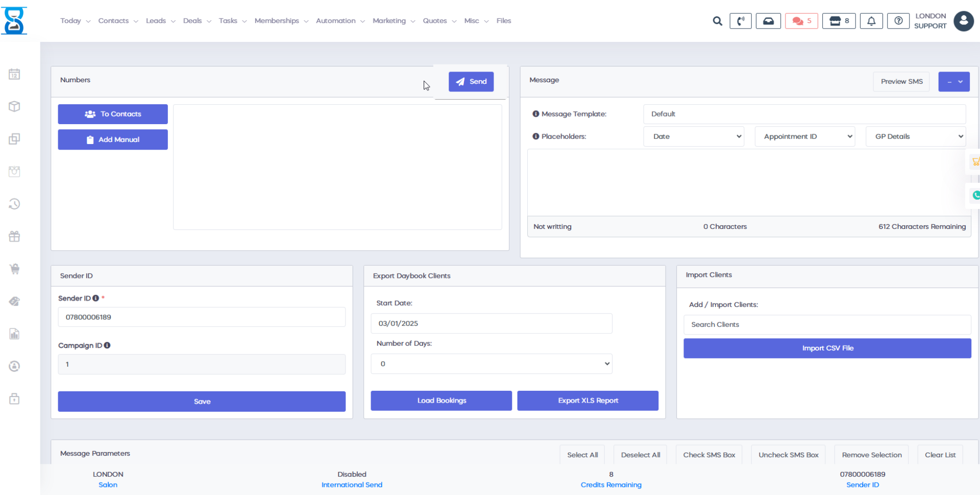Open the calendar icon in sidebar

[x=14, y=74]
